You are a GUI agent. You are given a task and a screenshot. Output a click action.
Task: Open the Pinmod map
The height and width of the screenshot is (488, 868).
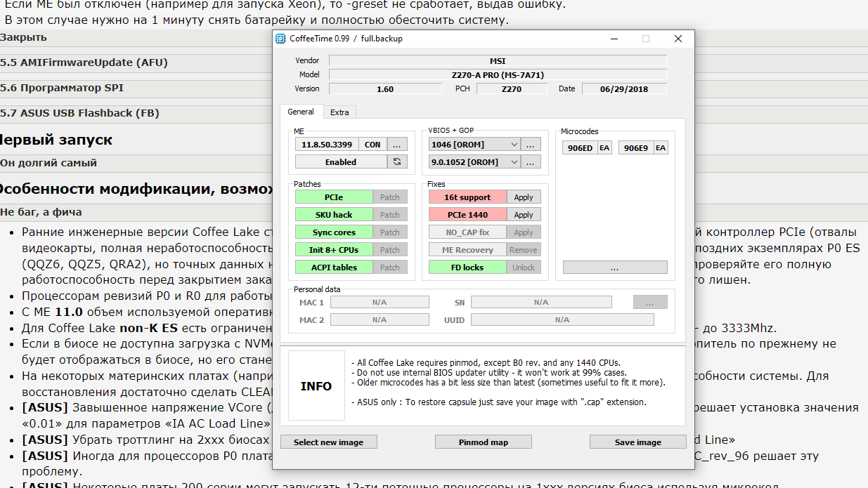coord(484,442)
